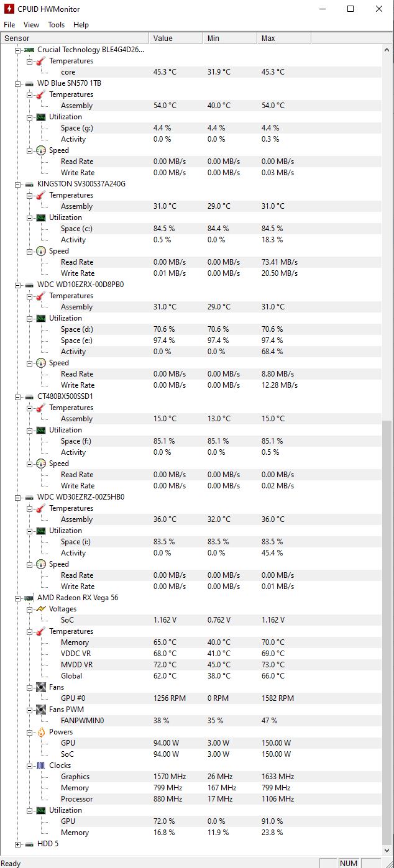Click the AMD Radeon RX Vega 56 icon
Screen dimensions: 394x868
29,598
